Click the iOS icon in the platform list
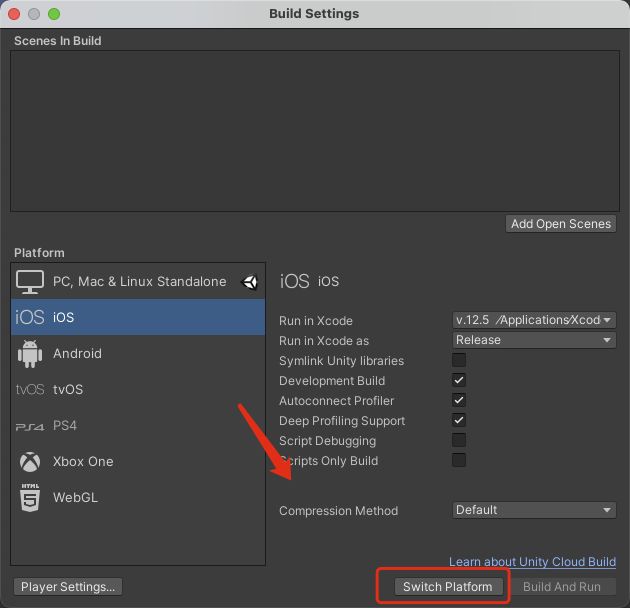The width and height of the screenshot is (630, 608). coord(29,317)
